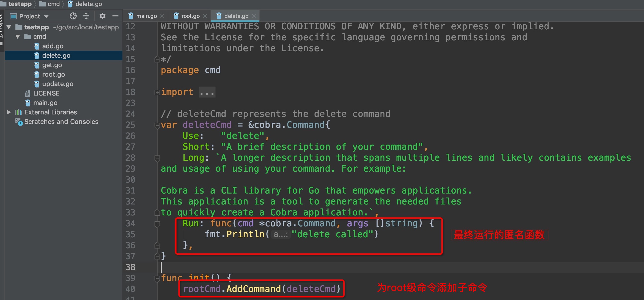Image resolution: width=644 pixels, height=300 pixels.
Task: Hide the Project panel with minus icon
Action: (115, 16)
